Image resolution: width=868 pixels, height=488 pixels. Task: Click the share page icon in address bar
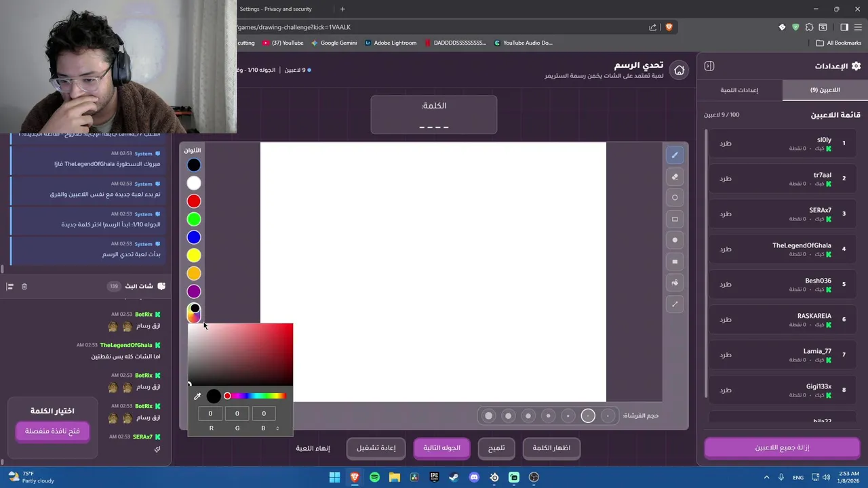tap(652, 27)
